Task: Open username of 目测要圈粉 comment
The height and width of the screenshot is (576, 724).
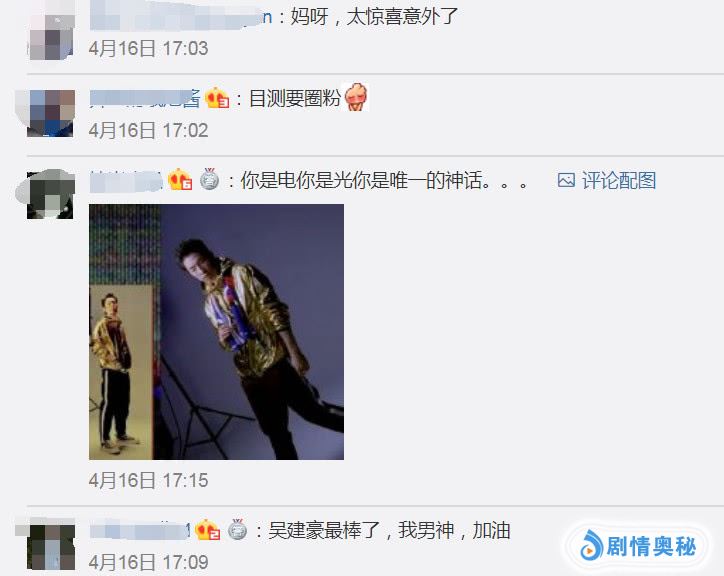Action: coord(145,99)
